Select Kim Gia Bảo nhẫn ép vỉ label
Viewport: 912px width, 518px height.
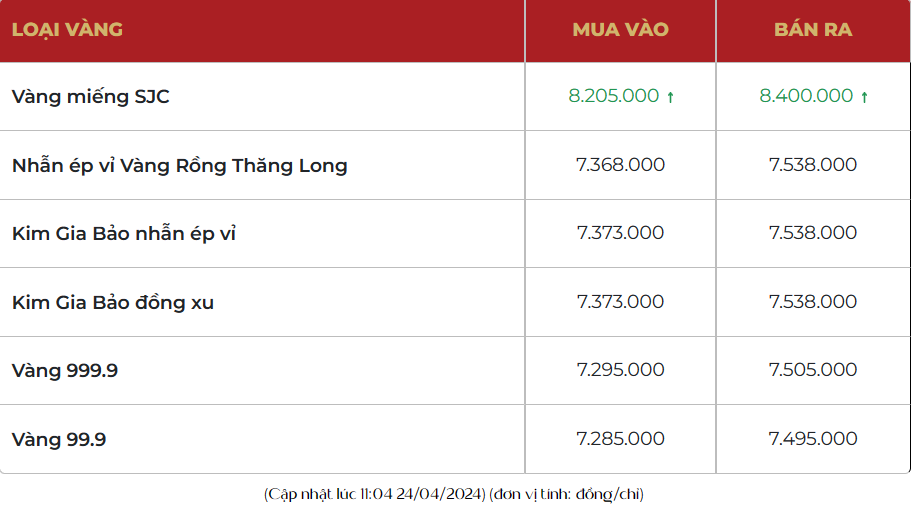click(124, 233)
